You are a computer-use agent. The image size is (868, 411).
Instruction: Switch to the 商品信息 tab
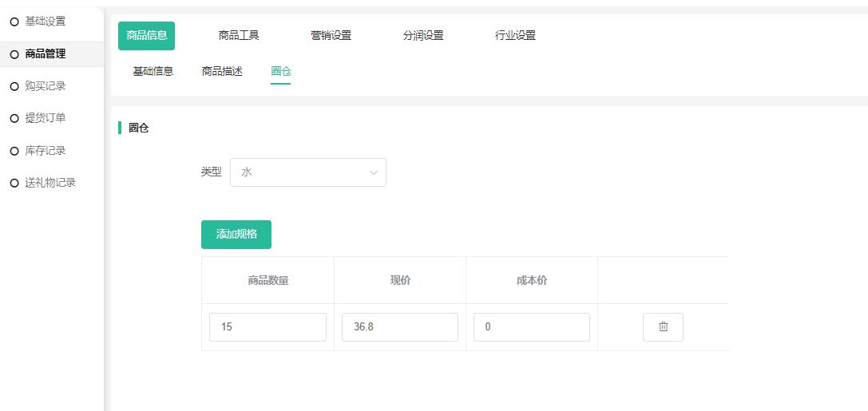146,36
